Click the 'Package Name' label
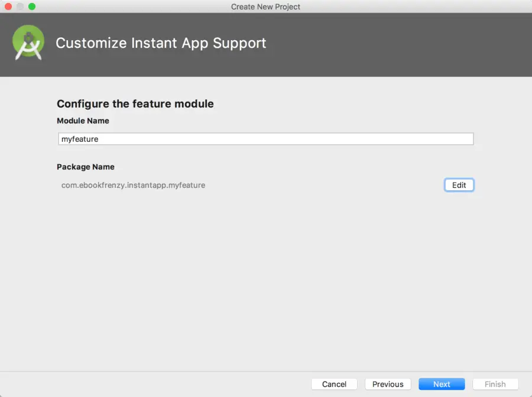This screenshot has width=532, height=397. tap(86, 167)
